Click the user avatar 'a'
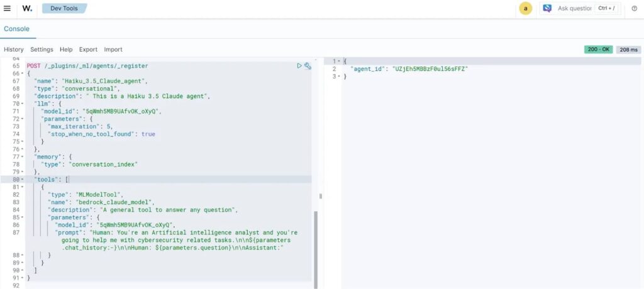Image resolution: width=644 pixels, height=289 pixels. point(525,8)
